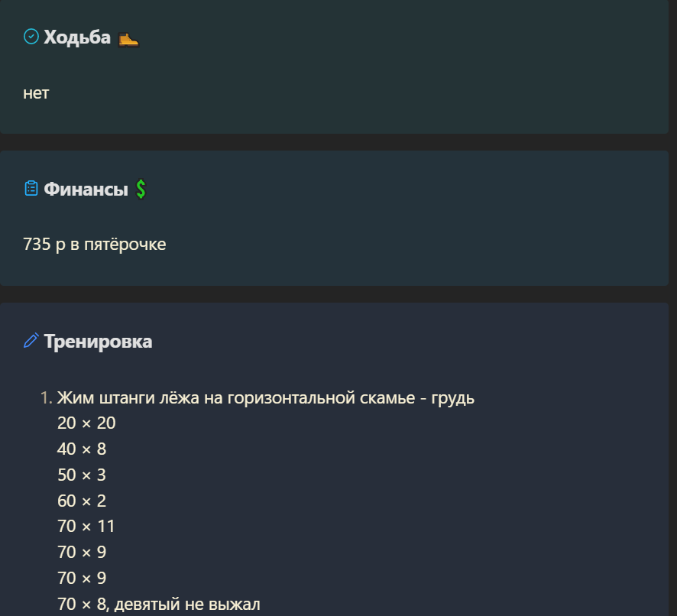The height and width of the screenshot is (616, 677).
Task: Click the word грудь in exercise title
Action: (453, 399)
